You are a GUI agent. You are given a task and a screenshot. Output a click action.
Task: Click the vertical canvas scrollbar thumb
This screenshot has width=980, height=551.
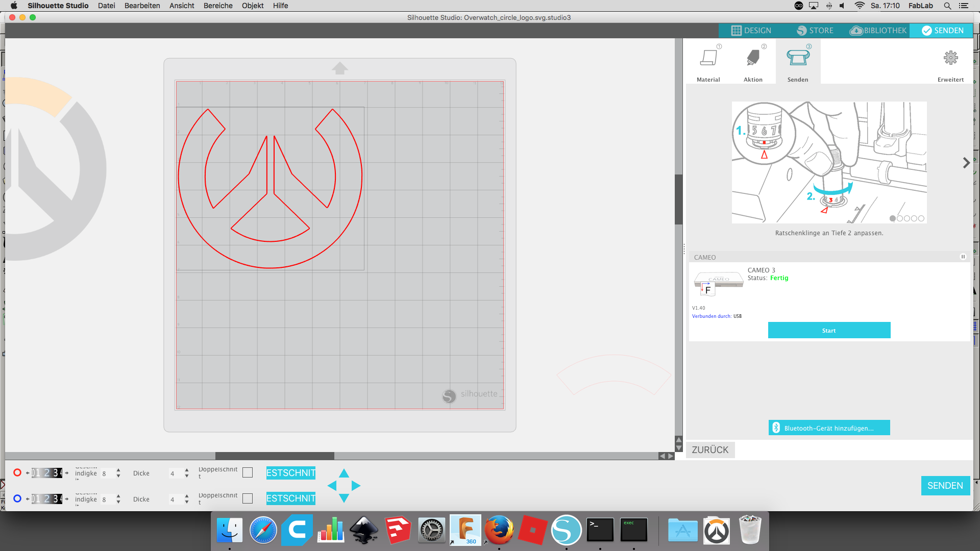pyautogui.click(x=678, y=199)
